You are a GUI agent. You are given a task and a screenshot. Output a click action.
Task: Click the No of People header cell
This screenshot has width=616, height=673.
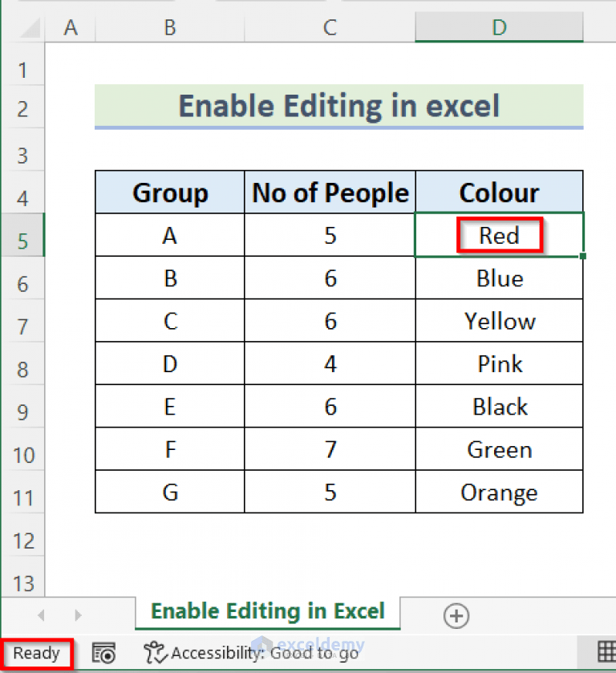[329, 193]
